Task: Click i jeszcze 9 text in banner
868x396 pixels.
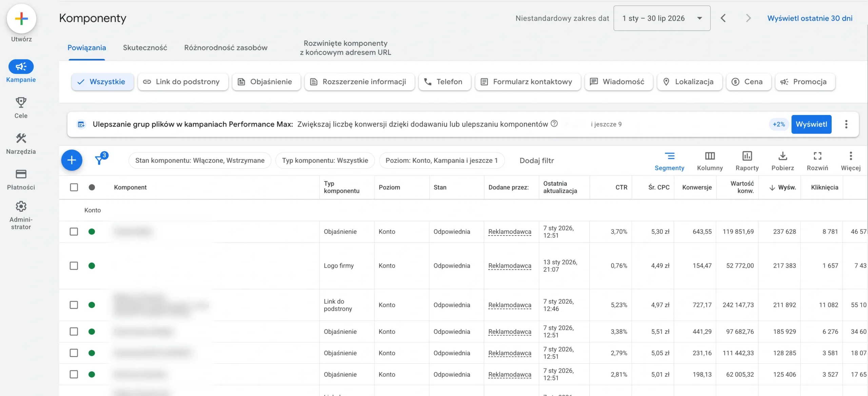Action: click(606, 124)
